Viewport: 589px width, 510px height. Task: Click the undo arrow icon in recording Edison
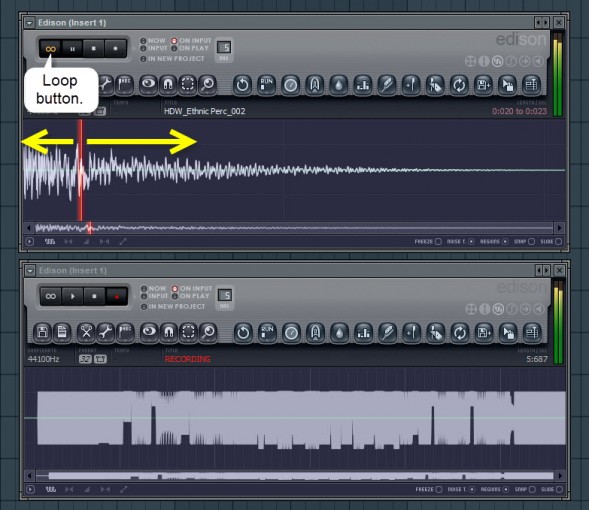(243, 332)
